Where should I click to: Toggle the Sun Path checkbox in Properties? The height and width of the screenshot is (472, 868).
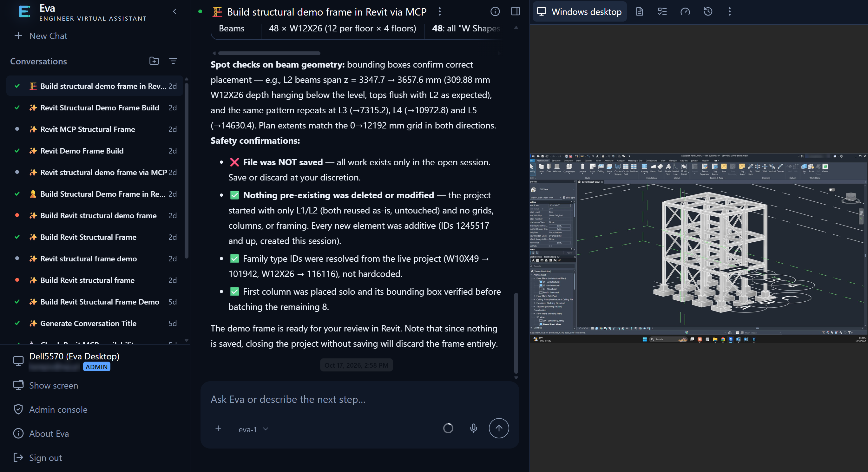(x=550, y=246)
